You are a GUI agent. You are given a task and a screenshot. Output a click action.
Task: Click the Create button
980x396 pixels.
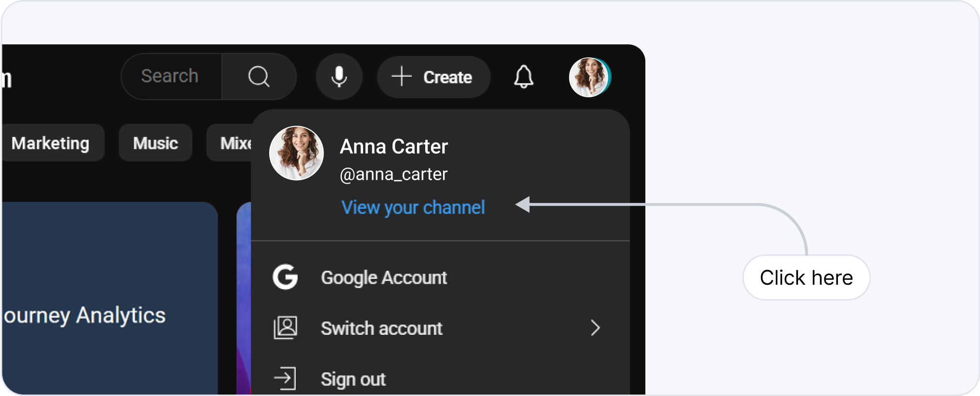(x=433, y=77)
